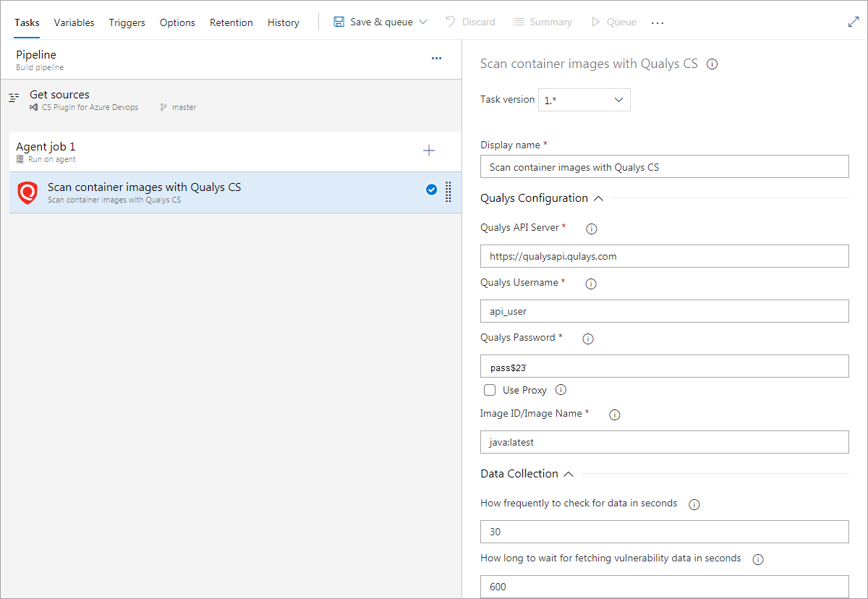Viewport: 868px width, 599px height.
Task: Click the wait time field with 600
Action: (665, 587)
